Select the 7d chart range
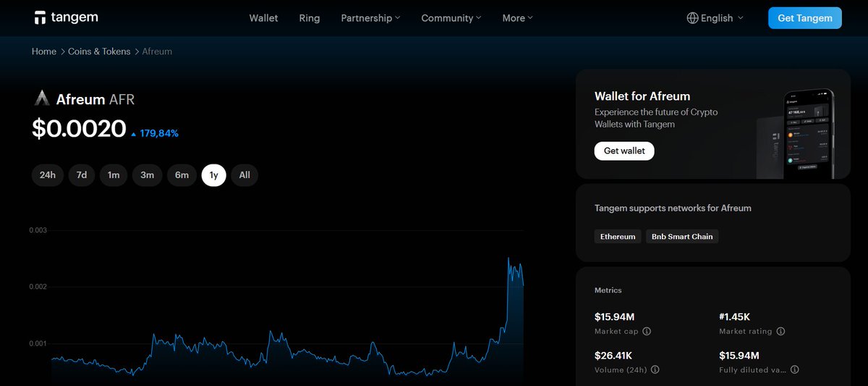Screen dimensions: 868x386 82,175
